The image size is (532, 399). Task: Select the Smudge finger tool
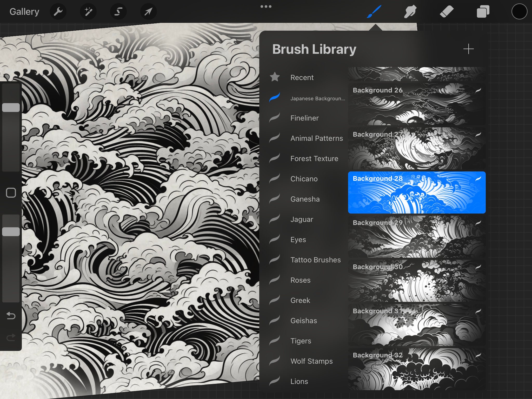[410, 11]
